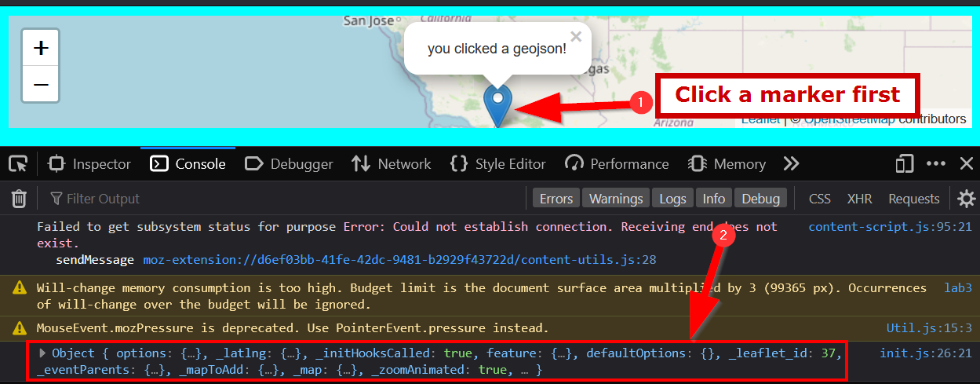Show more DevTools tabs via chevron
The image size is (980, 384).
pyautogui.click(x=791, y=164)
